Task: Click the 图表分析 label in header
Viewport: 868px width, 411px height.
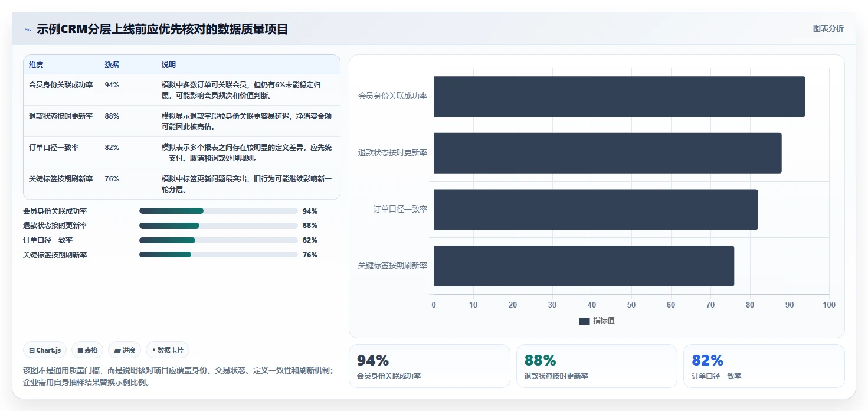Action: pos(828,28)
